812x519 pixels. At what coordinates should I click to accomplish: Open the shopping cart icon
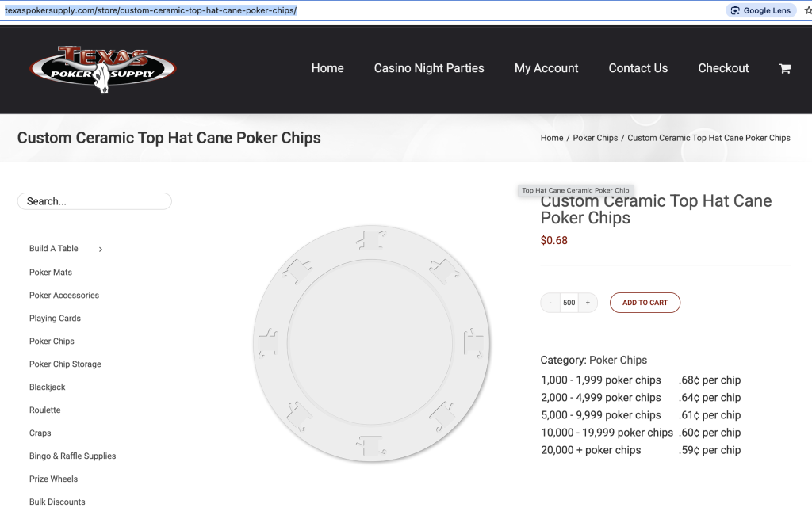point(784,69)
